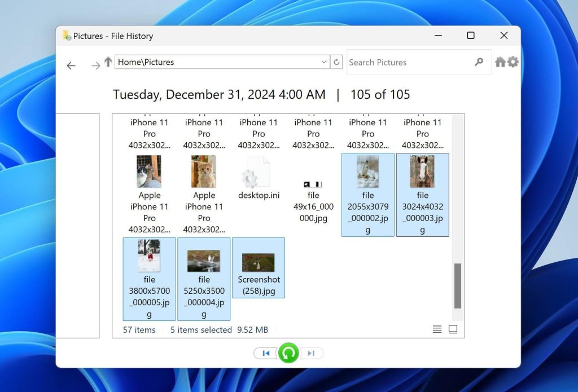Screen dimensions: 578x392
Task: Jump to the next backup version
Action: tap(311, 353)
